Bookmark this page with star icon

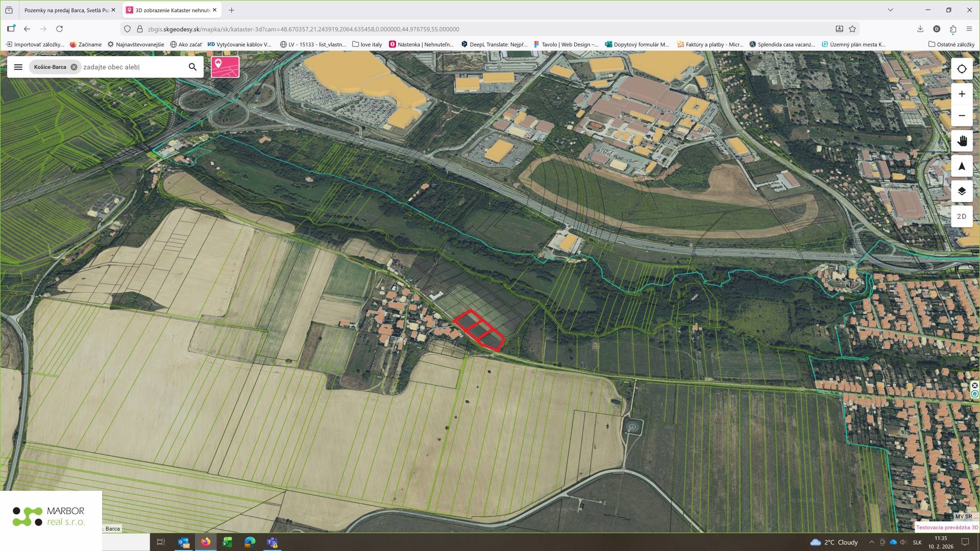852,29
